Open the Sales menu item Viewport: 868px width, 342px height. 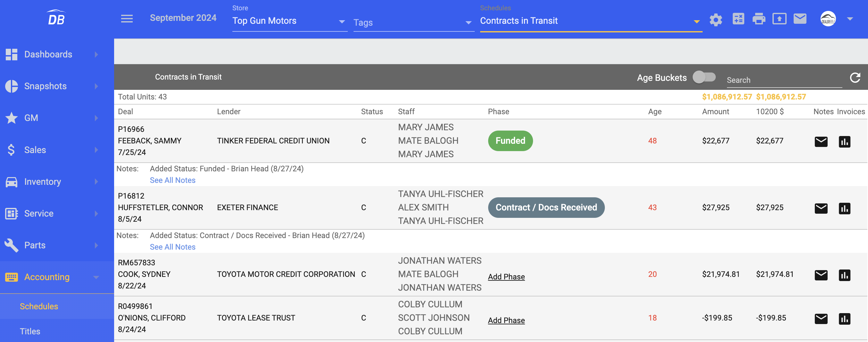click(57, 150)
